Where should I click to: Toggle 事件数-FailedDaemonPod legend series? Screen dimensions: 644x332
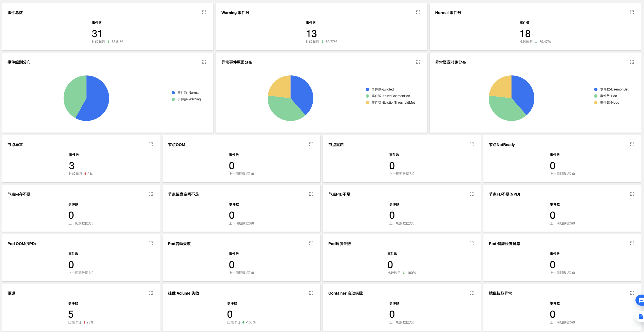pyautogui.click(x=388, y=96)
